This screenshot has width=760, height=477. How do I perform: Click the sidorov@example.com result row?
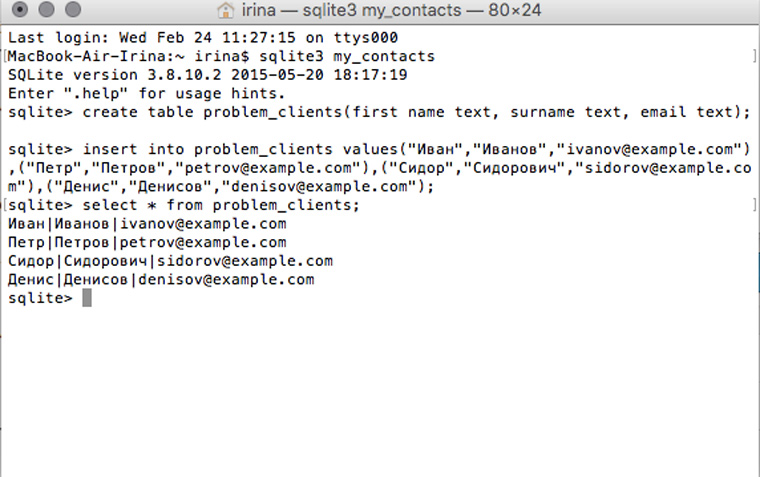click(170, 260)
